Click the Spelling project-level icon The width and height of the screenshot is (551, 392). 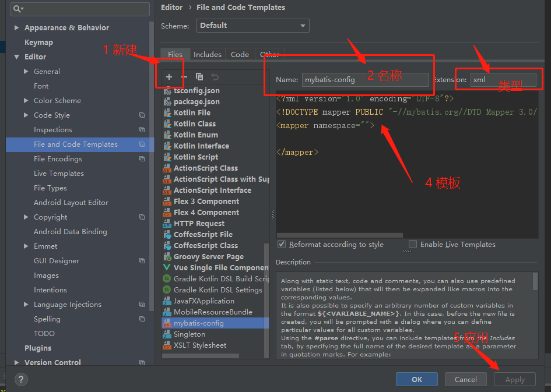click(x=142, y=319)
